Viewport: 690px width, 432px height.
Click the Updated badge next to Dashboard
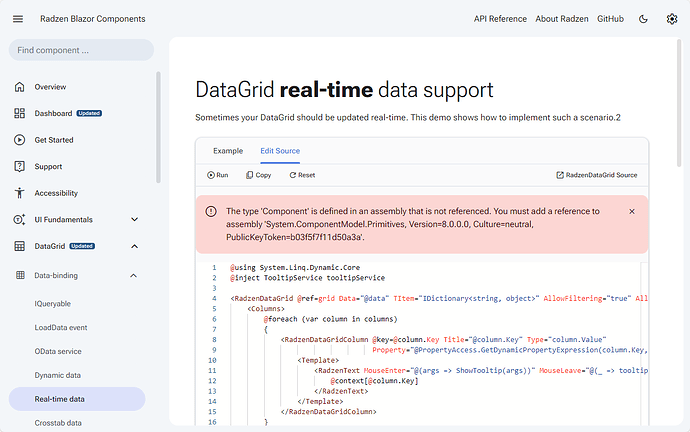pyautogui.click(x=89, y=113)
